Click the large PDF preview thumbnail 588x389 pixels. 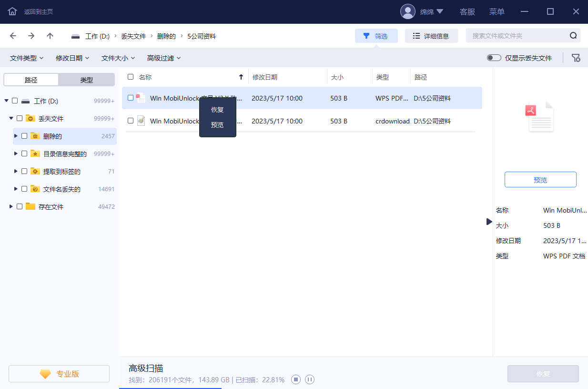click(540, 116)
